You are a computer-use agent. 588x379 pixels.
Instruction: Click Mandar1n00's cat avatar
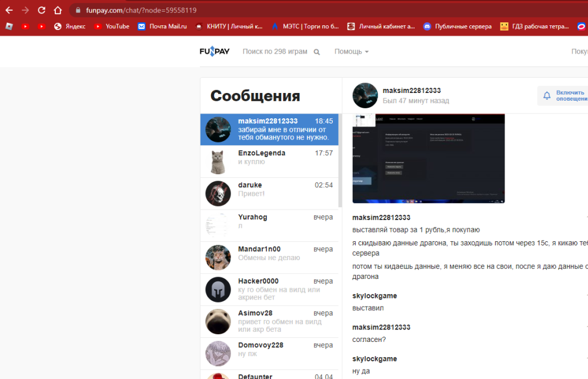(x=218, y=257)
